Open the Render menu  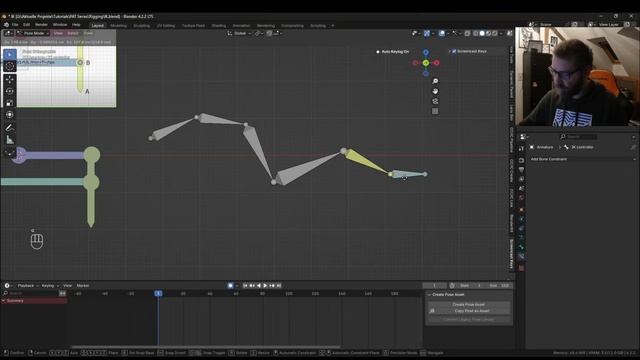[41, 25]
